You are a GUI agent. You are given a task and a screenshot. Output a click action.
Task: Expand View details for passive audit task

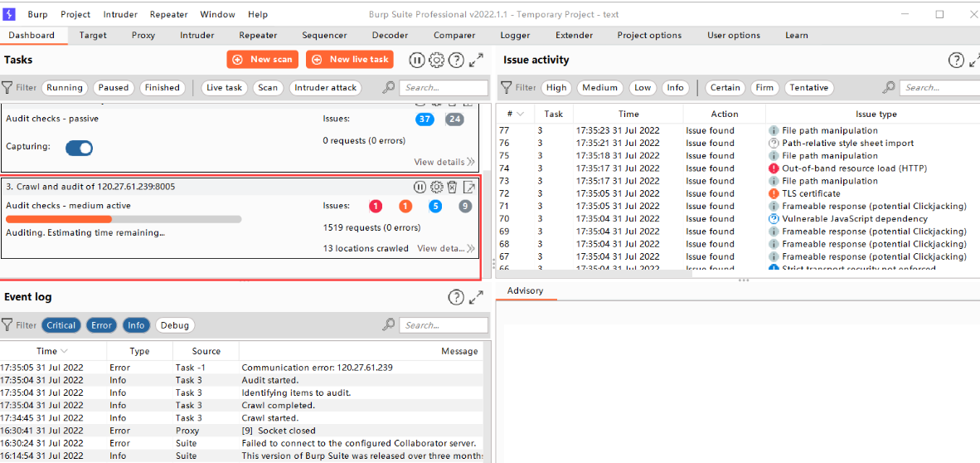[444, 162]
